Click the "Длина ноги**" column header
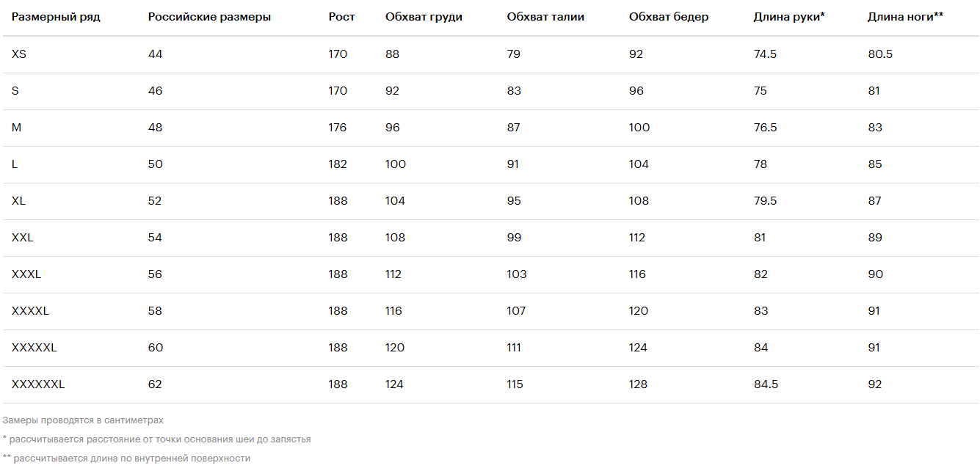980x471 pixels. pyautogui.click(x=905, y=17)
